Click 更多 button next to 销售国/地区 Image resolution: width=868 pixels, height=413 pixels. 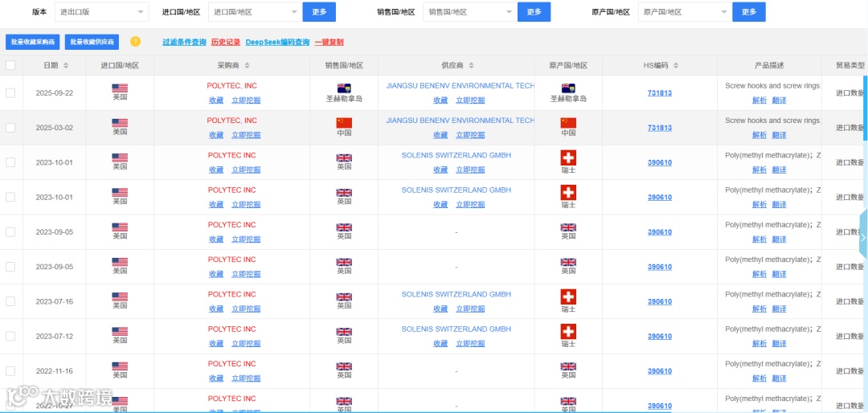(534, 11)
